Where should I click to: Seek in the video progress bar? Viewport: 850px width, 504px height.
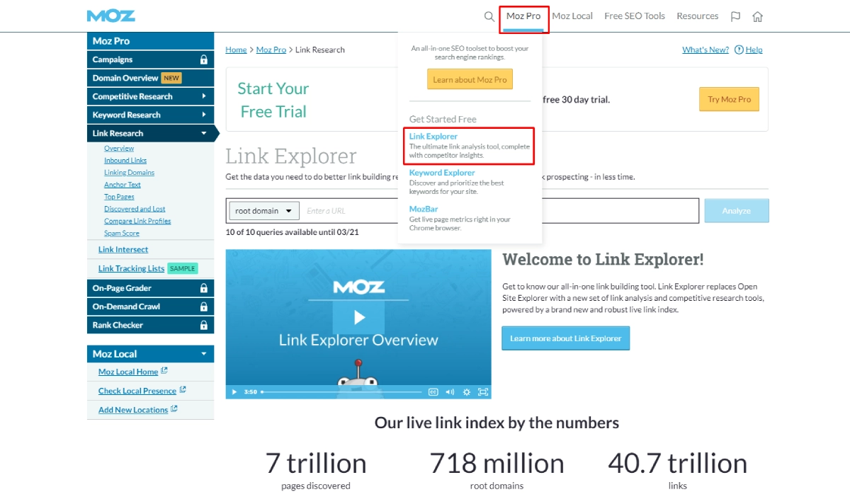[341, 391]
